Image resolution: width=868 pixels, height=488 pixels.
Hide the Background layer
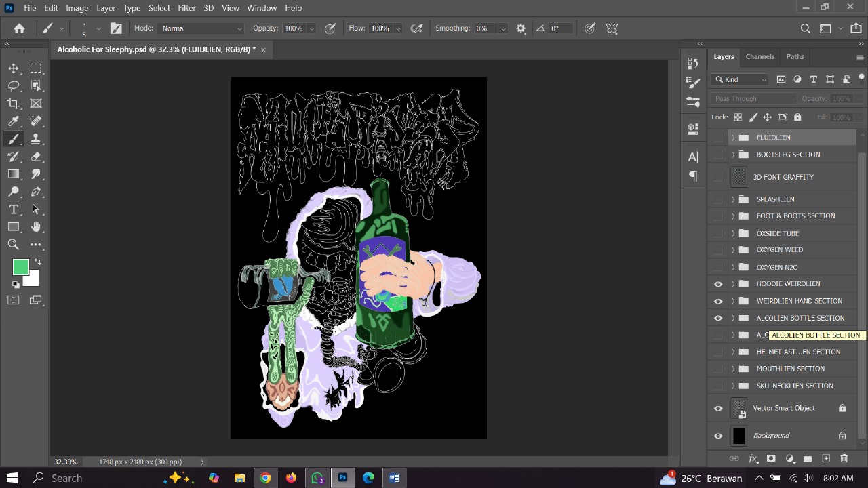pos(717,435)
